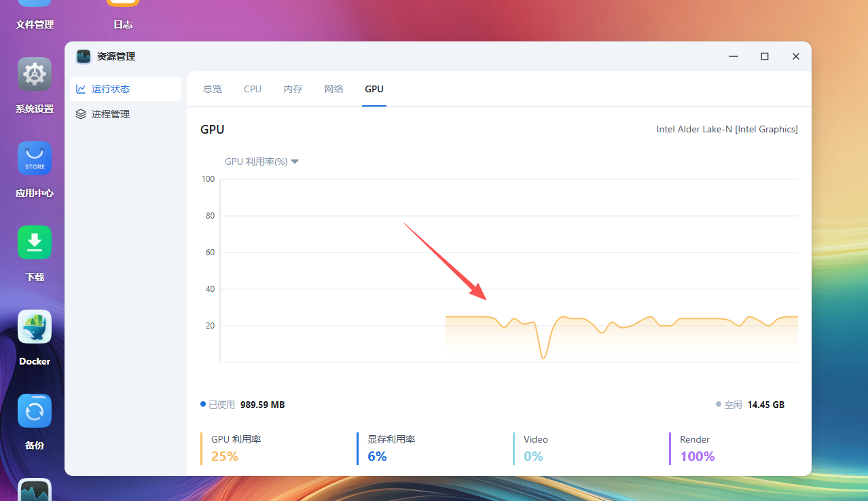Open the 备份 sync icon
Viewport: 868px width, 501px height.
point(35,411)
